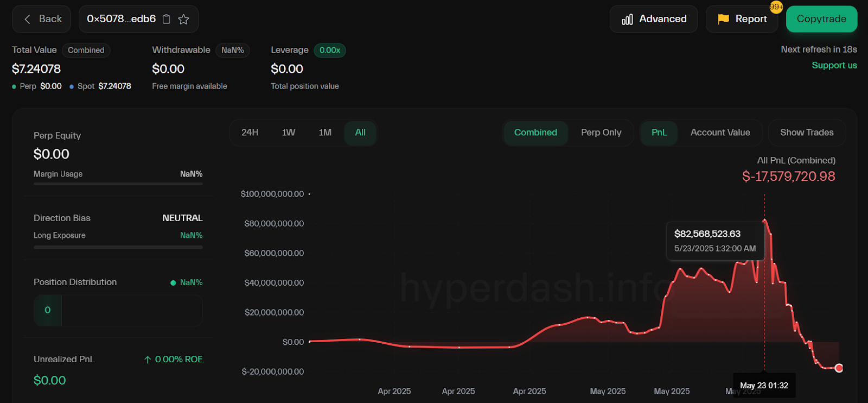Viewport: 868px width, 403px height.
Task: Click the green ROE up arrow
Action: 147,360
